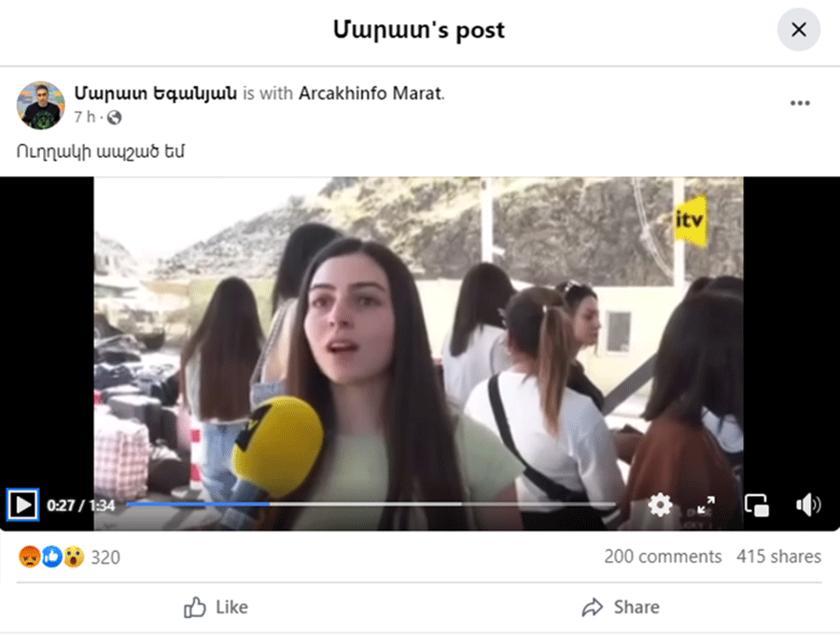Like the post
Viewport: 840px width, 635px height.
(216, 607)
